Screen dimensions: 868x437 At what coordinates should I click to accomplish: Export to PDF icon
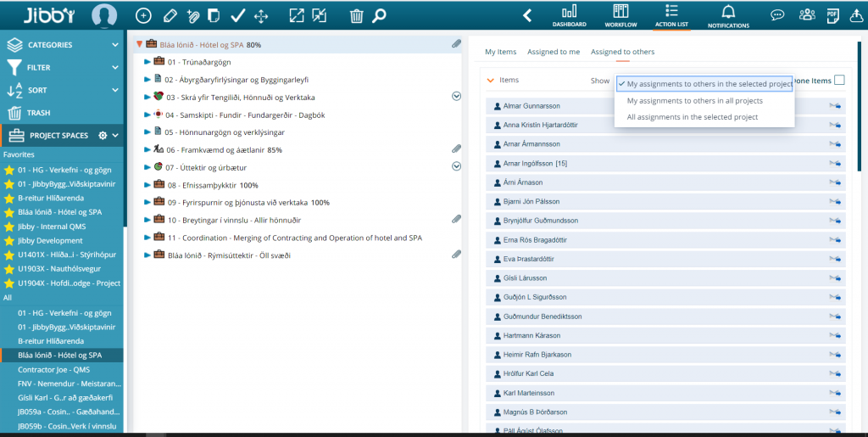(832, 15)
